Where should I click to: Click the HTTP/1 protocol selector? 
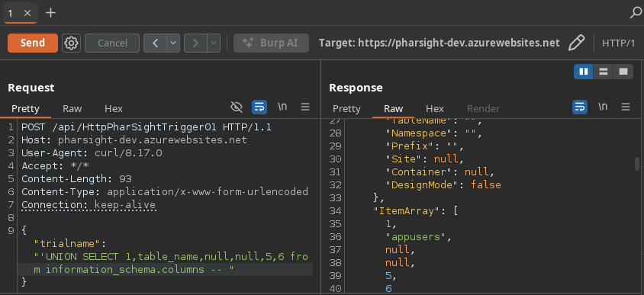click(x=619, y=43)
